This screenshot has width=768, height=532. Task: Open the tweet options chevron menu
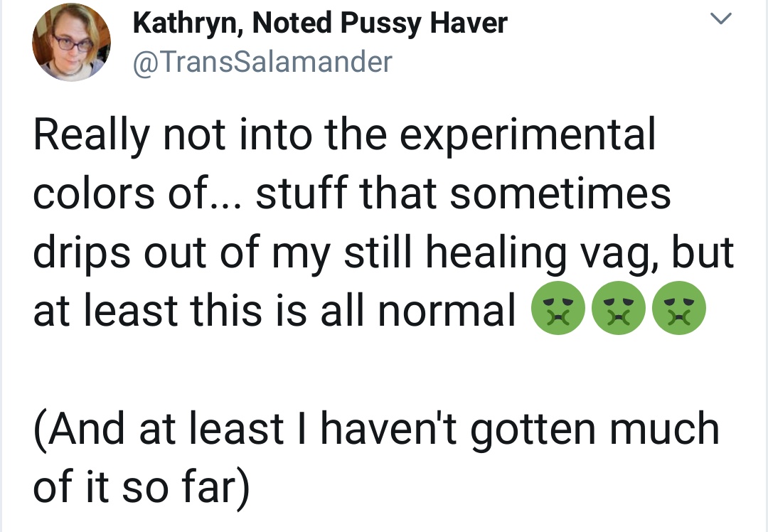[721, 24]
